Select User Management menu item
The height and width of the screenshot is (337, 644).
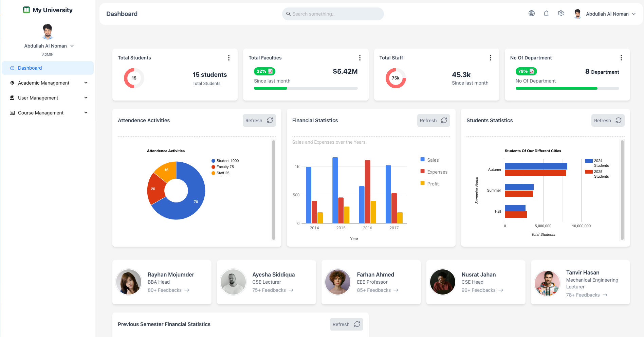[x=48, y=98]
